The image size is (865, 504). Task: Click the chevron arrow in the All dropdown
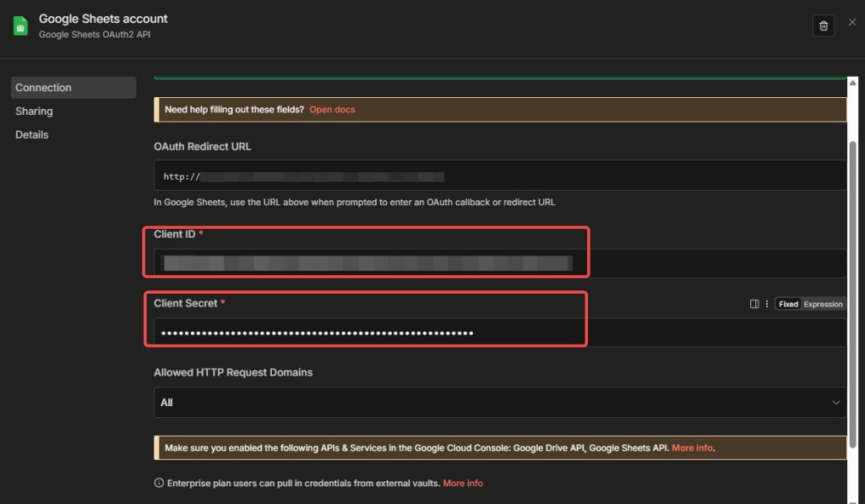coord(836,403)
